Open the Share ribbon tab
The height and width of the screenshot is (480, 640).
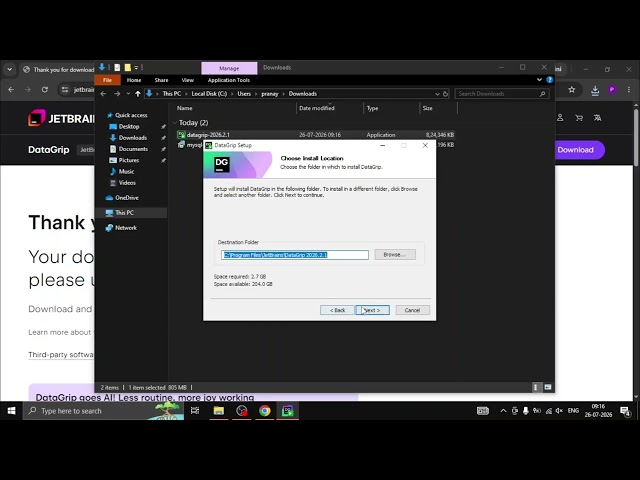[161, 80]
